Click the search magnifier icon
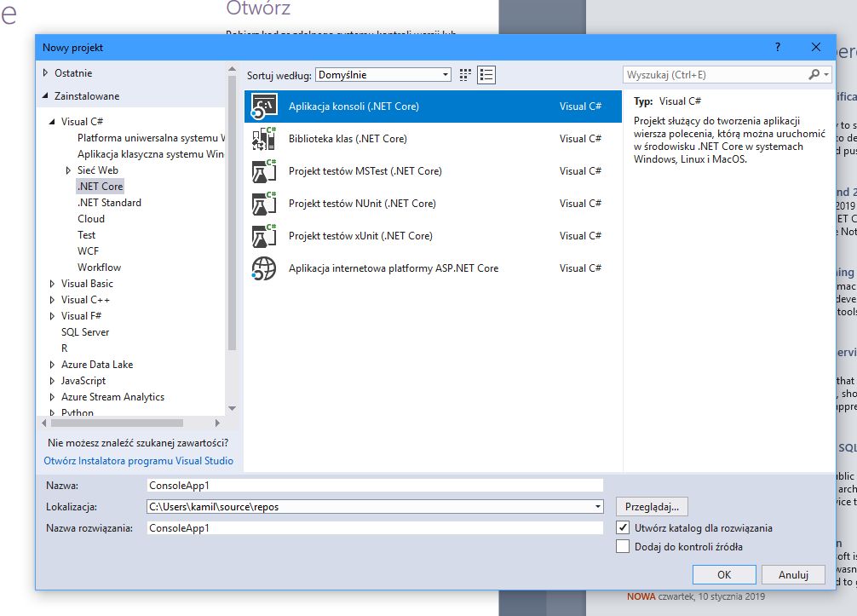The width and height of the screenshot is (857, 616). (x=814, y=74)
